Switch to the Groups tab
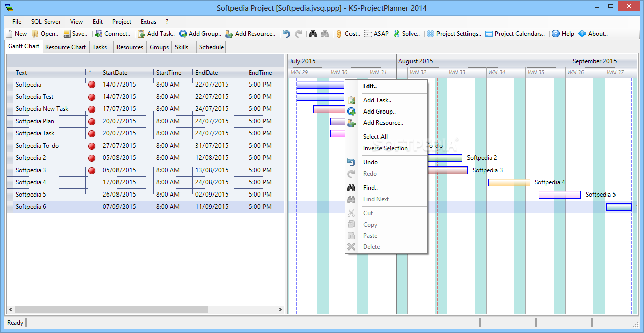Screen dimensions: 644x333 (x=159, y=47)
